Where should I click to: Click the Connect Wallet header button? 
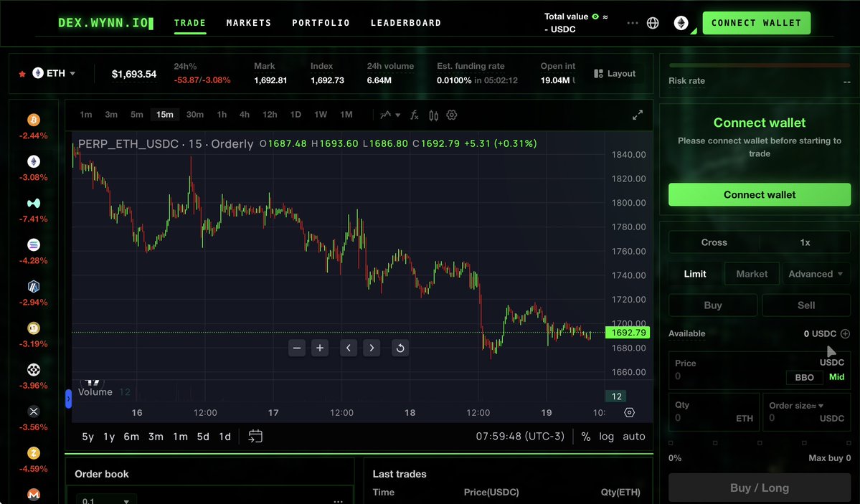pos(756,23)
